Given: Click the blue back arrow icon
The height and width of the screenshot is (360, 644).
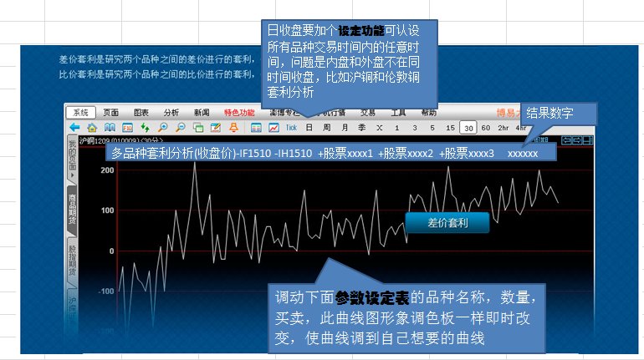Looking at the screenshot, I should (x=74, y=128).
